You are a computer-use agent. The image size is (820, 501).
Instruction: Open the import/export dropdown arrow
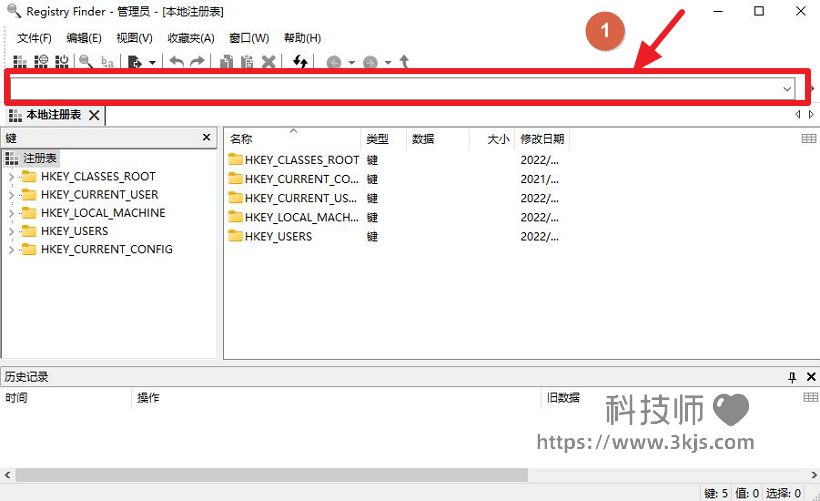(x=152, y=63)
